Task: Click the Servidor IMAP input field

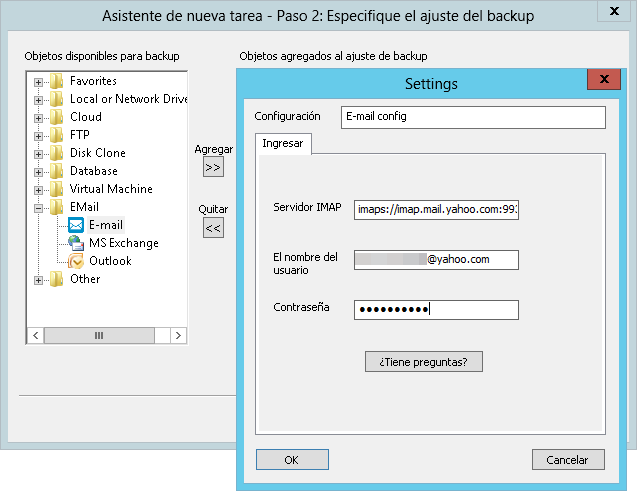Action: point(436,208)
